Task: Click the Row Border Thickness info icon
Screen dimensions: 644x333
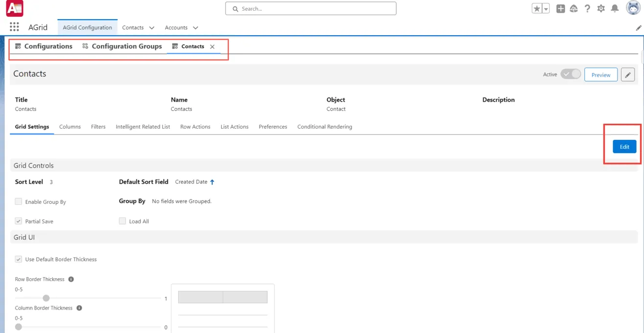Action: [71, 279]
